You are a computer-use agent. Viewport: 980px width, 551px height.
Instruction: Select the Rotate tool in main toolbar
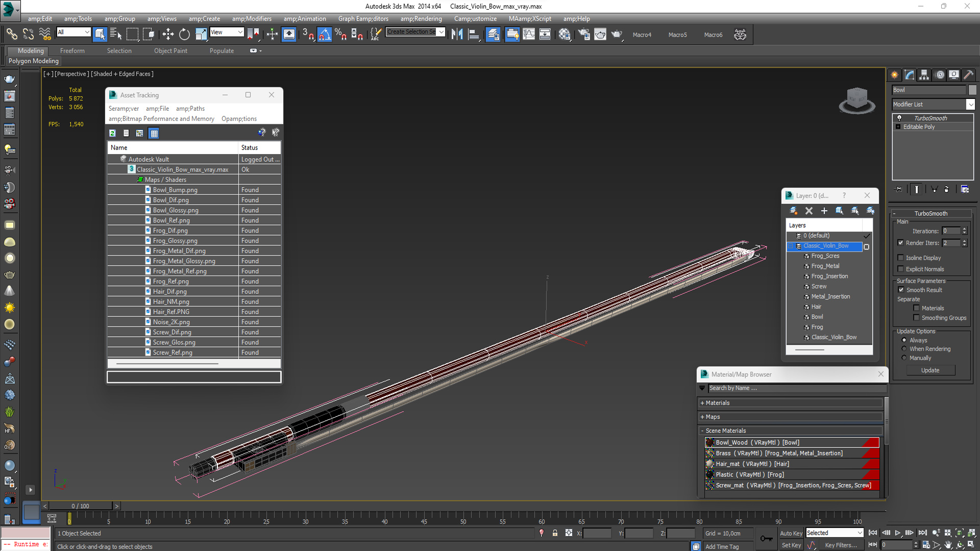[x=184, y=34]
